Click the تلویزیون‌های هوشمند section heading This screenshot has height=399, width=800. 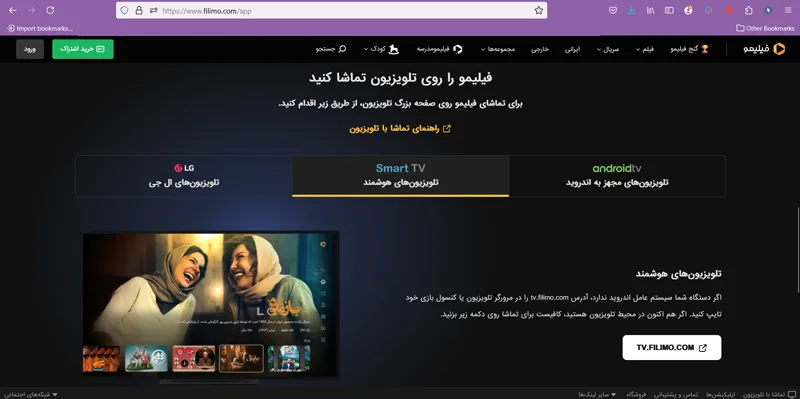[x=678, y=274]
